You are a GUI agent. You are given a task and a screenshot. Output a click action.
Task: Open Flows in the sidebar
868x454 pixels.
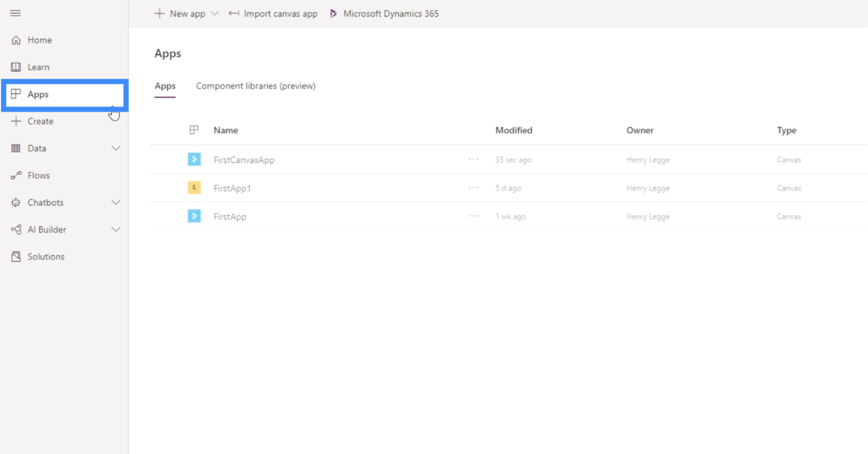(x=39, y=175)
